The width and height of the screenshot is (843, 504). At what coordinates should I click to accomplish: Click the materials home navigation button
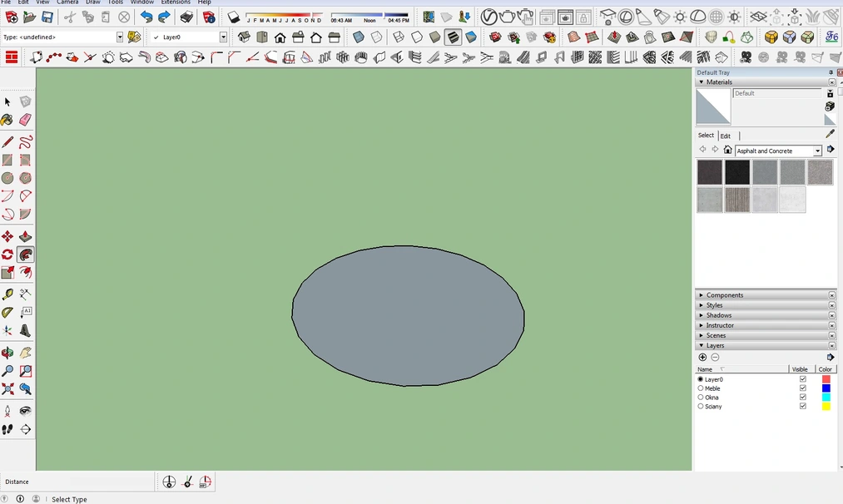727,149
